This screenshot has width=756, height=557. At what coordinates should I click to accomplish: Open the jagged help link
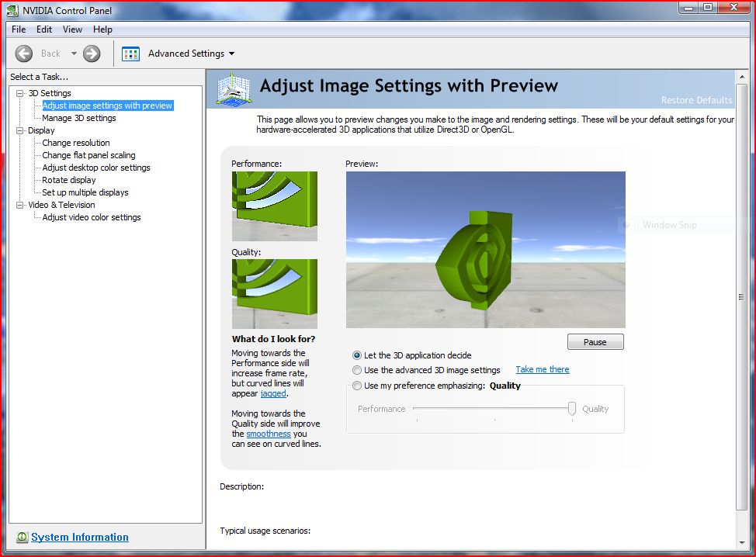point(273,393)
